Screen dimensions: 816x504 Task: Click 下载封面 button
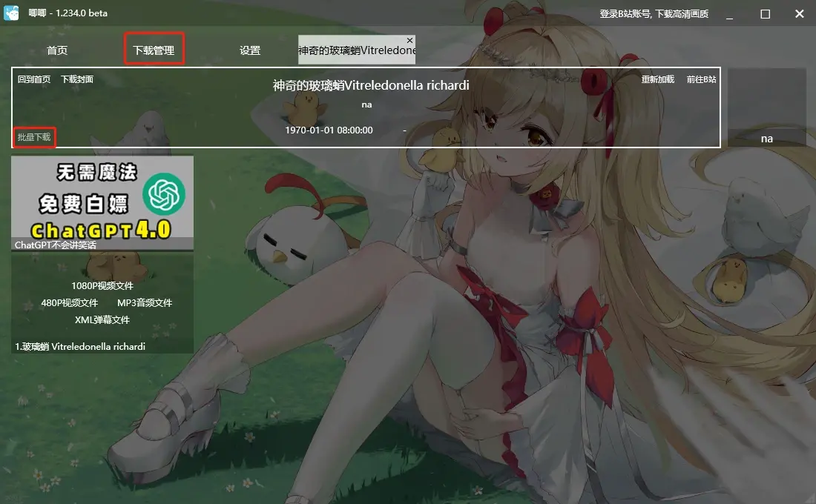coord(77,79)
